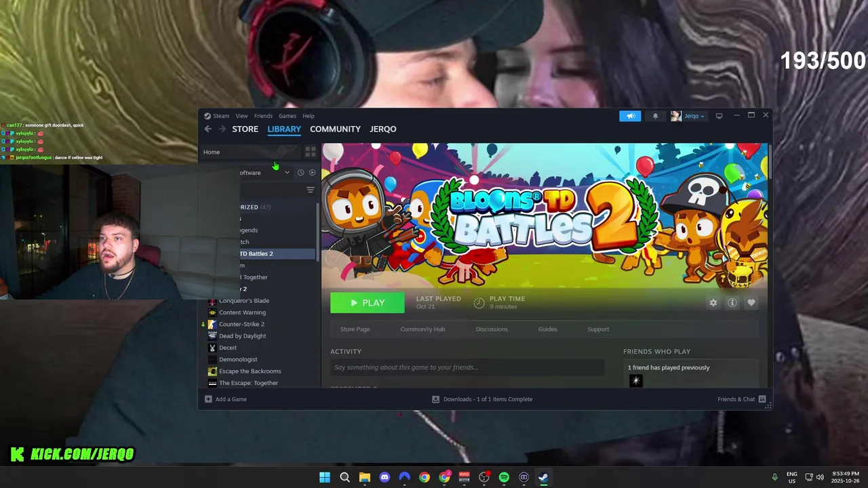The width and height of the screenshot is (868, 488).
Task: Open File Explorer from taskbar
Action: tap(365, 477)
